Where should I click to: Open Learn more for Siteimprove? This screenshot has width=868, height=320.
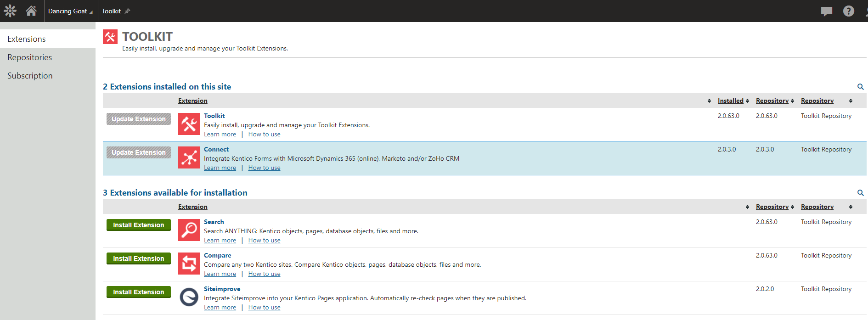click(x=220, y=308)
